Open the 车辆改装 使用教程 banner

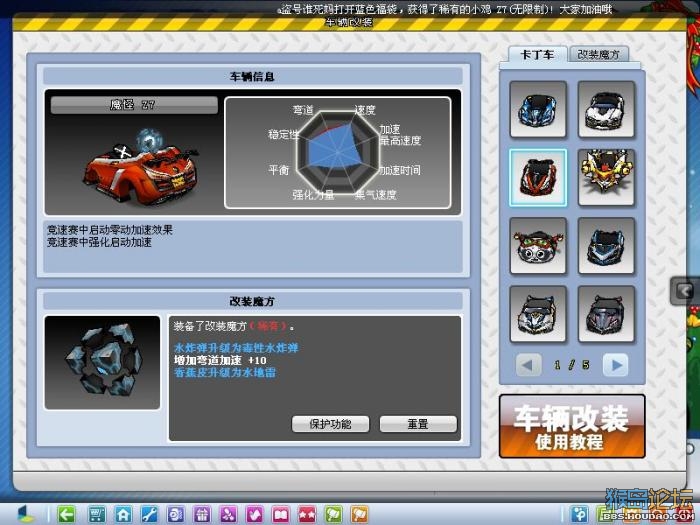[572, 426]
